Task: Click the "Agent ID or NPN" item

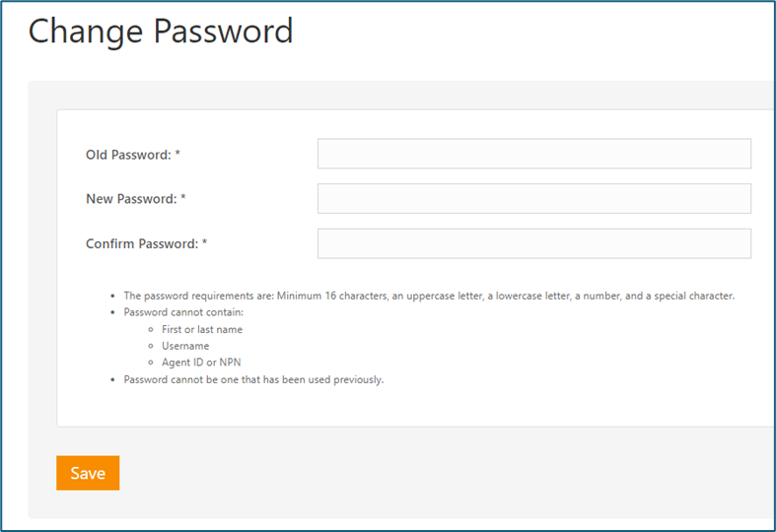Action: 201,363
